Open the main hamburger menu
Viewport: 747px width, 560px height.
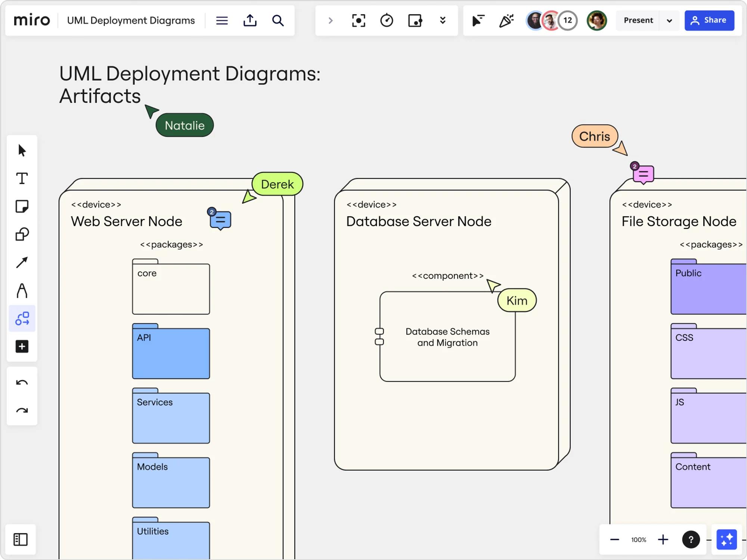click(x=222, y=21)
